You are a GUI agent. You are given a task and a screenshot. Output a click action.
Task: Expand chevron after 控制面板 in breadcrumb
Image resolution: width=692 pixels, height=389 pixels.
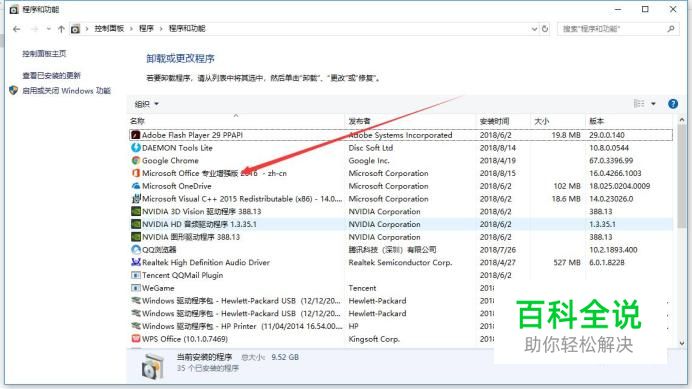(x=131, y=29)
